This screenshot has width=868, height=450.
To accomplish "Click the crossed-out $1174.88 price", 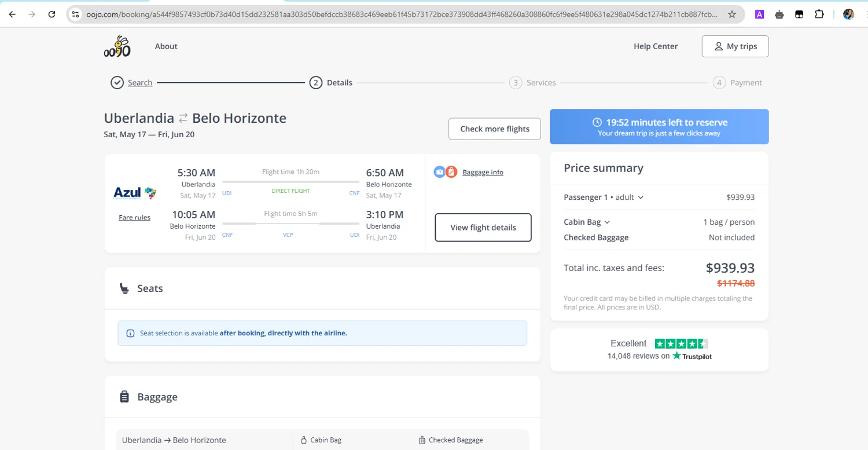I will coord(736,283).
